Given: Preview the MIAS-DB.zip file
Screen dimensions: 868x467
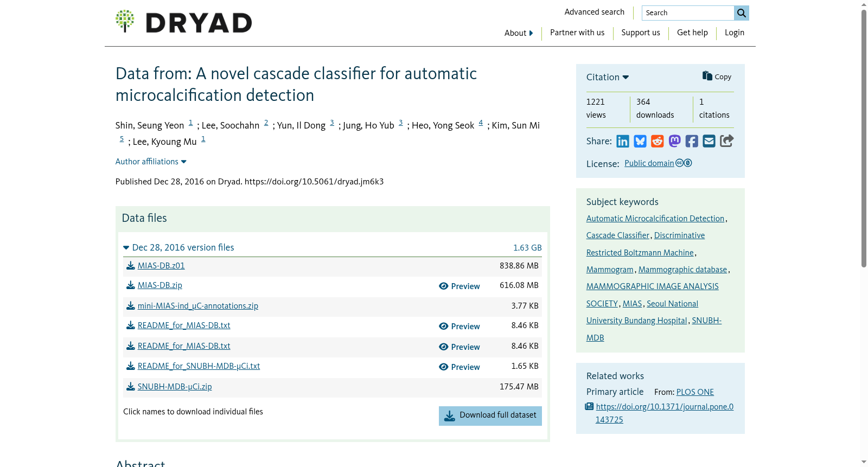Looking at the screenshot, I should click(459, 286).
